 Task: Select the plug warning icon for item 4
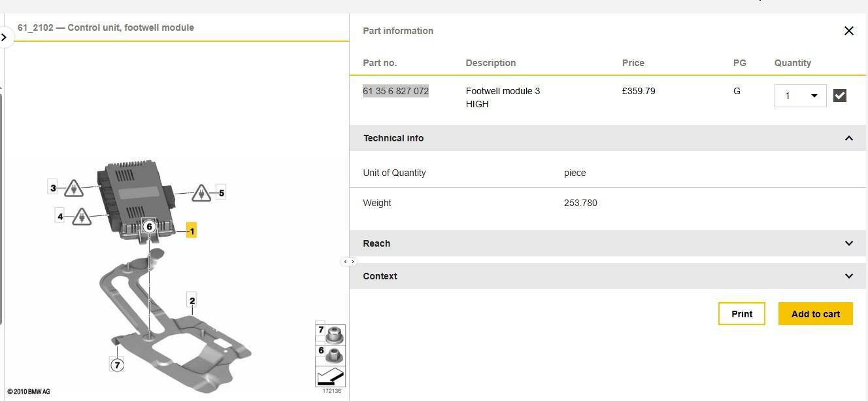tap(81, 216)
